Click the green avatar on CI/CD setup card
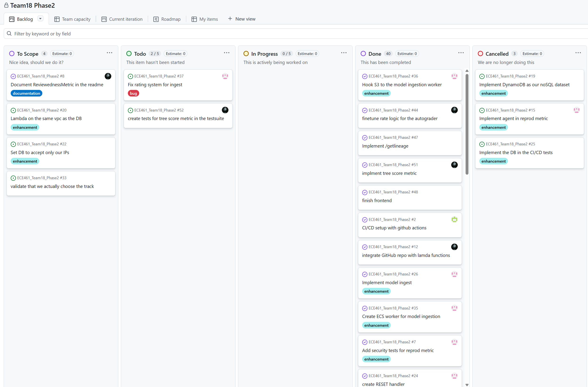 pyautogui.click(x=454, y=219)
